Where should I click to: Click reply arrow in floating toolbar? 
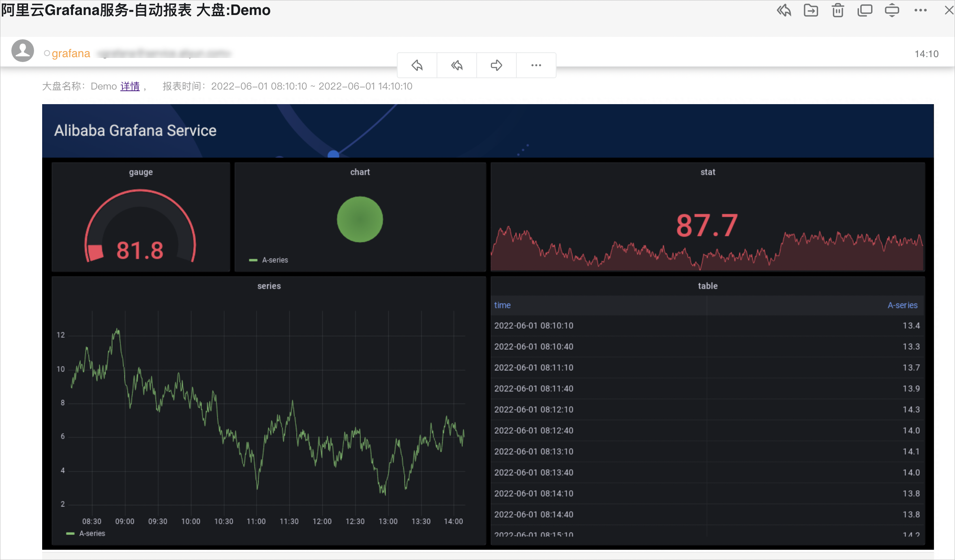click(x=417, y=65)
